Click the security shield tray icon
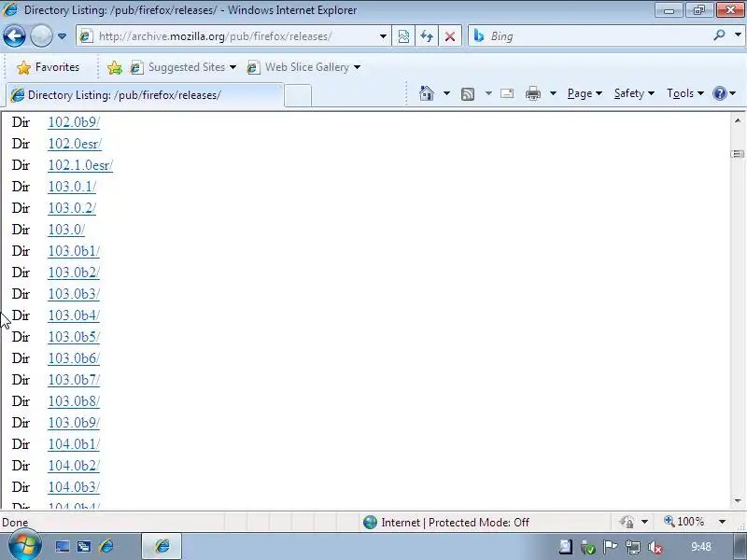 tap(588, 547)
